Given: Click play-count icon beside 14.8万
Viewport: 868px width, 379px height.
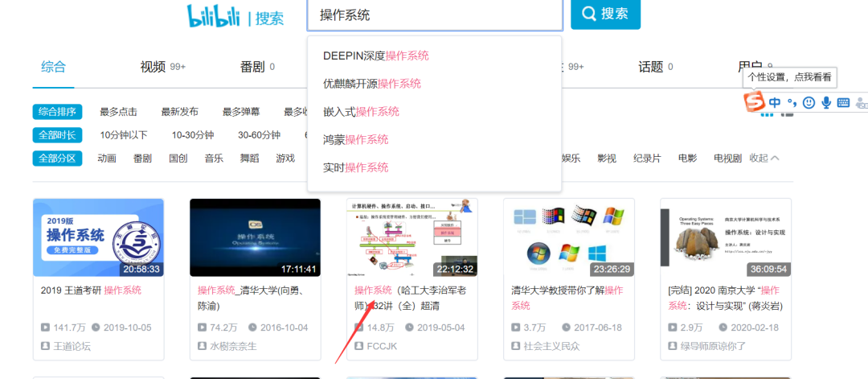Looking at the screenshot, I should coord(359,328).
